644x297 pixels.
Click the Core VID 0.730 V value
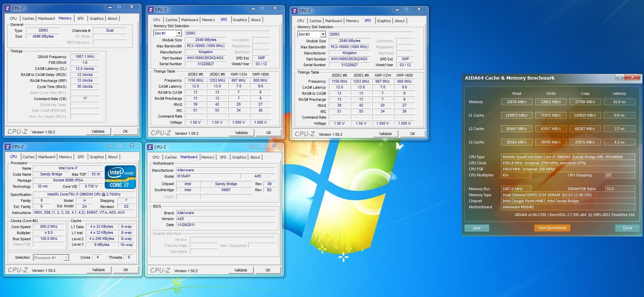91,186
